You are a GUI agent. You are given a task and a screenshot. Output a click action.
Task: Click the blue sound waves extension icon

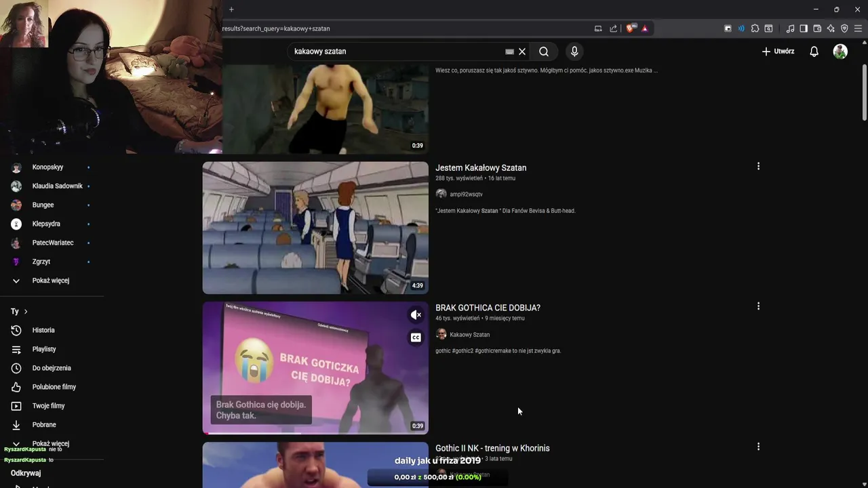coord(741,28)
